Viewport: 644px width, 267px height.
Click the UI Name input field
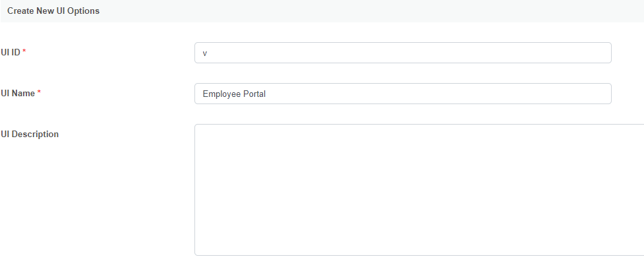tap(403, 94)
